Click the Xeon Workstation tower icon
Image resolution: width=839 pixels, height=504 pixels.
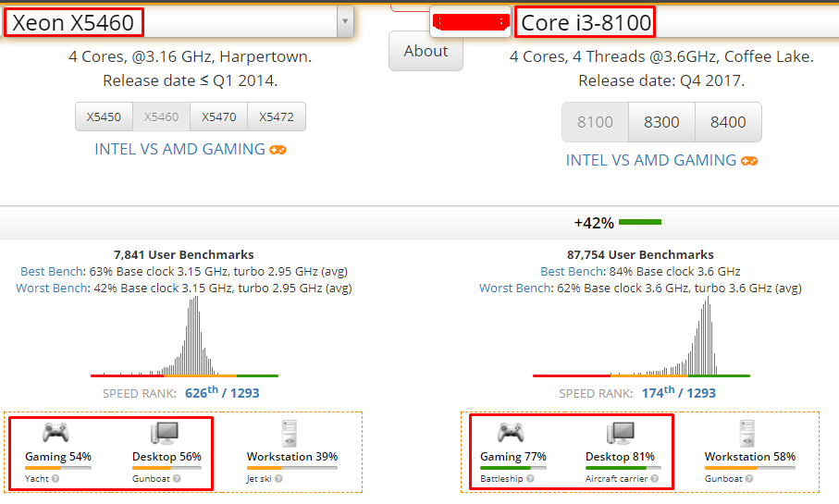(x=289, y=434)
